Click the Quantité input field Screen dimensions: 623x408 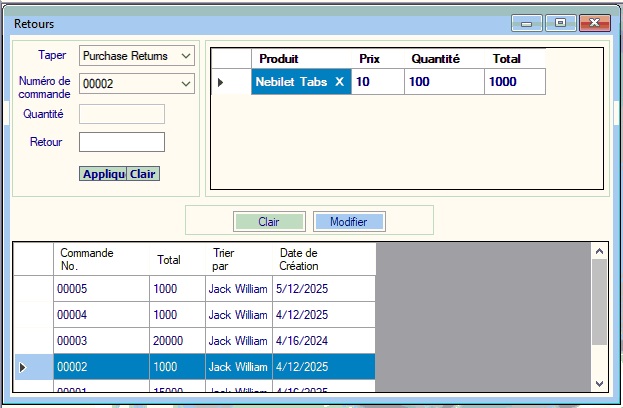click(121, 114)
